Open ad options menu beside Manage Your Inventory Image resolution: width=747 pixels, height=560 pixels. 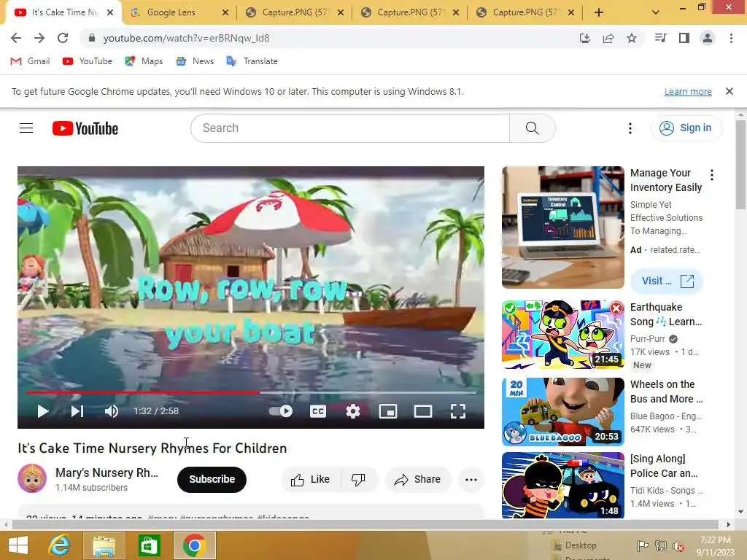click(712, 175)
